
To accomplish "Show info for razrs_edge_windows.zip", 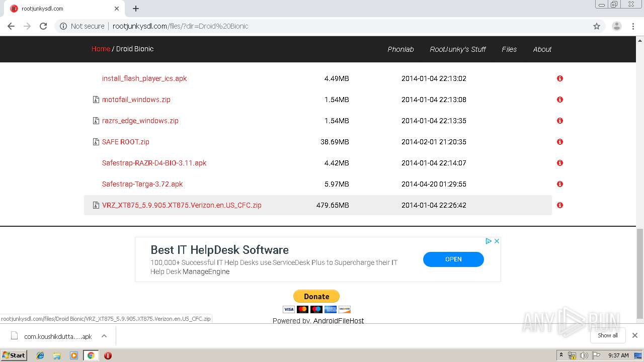I will pos(560,121).
